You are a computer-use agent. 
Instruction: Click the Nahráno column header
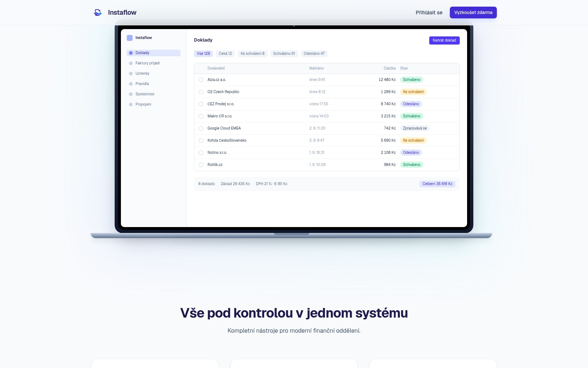click(316, 68)
